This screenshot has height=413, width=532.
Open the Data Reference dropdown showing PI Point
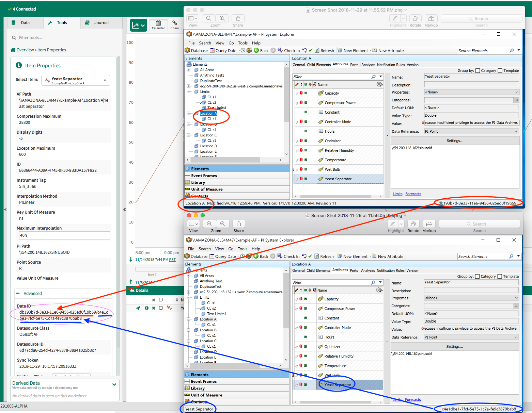(517, 131)
